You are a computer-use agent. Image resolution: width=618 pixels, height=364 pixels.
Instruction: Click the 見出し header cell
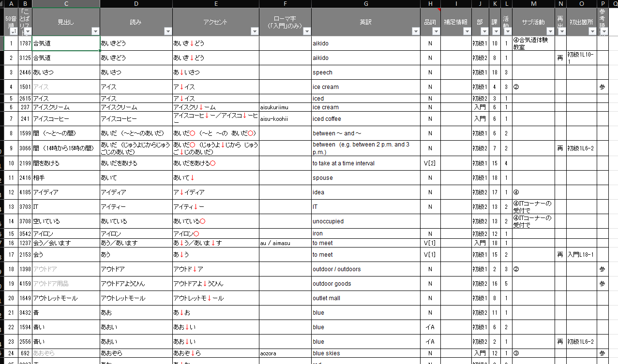click(66, 22)
